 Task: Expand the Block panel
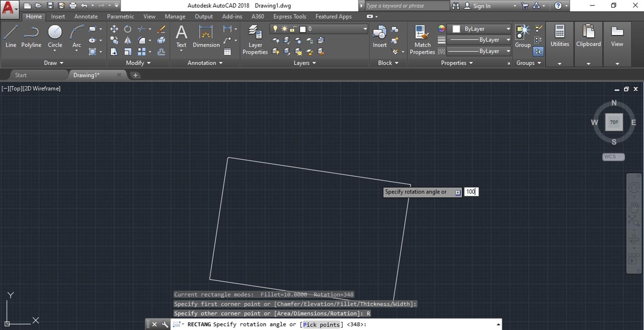[388, 63]
